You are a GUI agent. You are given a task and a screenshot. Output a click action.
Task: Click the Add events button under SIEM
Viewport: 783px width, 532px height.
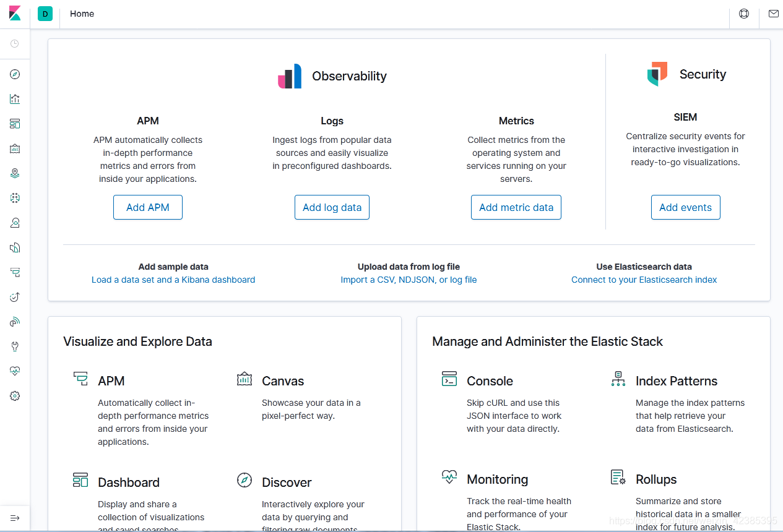685,207
